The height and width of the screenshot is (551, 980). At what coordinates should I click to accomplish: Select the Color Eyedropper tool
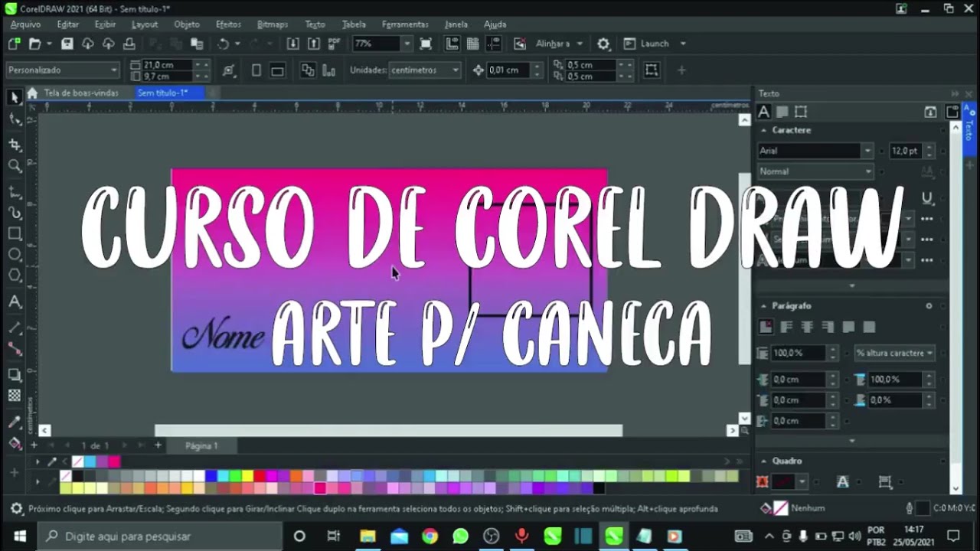[15, 422]
